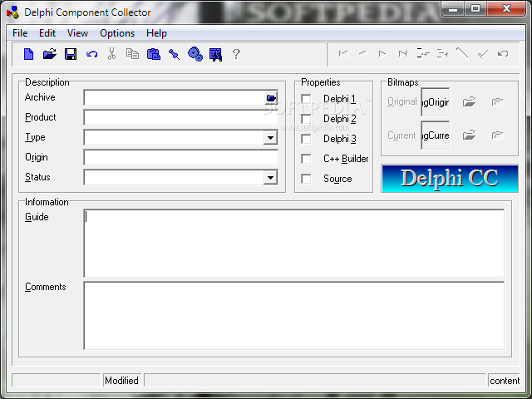Click the Delphi Component Collector title icon

pos(13,12)
